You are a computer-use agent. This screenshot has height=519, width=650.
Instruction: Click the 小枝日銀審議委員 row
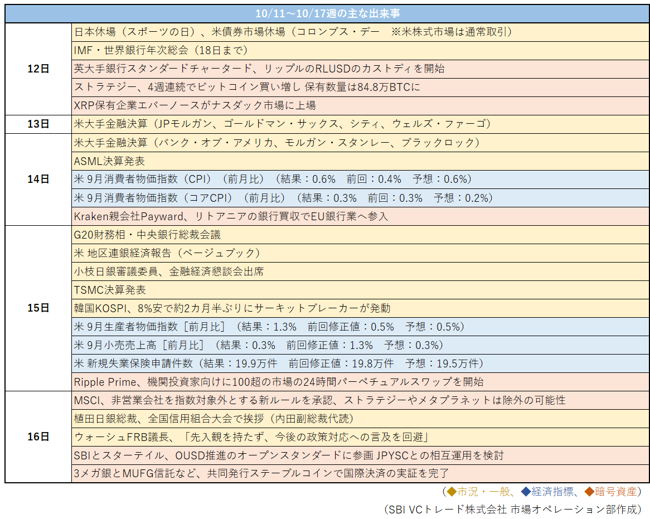pos(360,271)
